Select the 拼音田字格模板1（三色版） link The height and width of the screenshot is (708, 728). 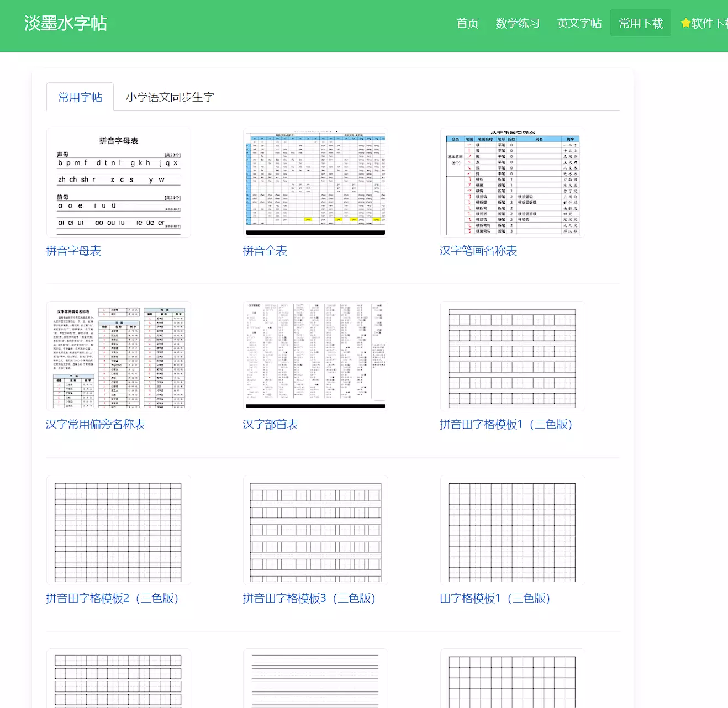point(506,424)
